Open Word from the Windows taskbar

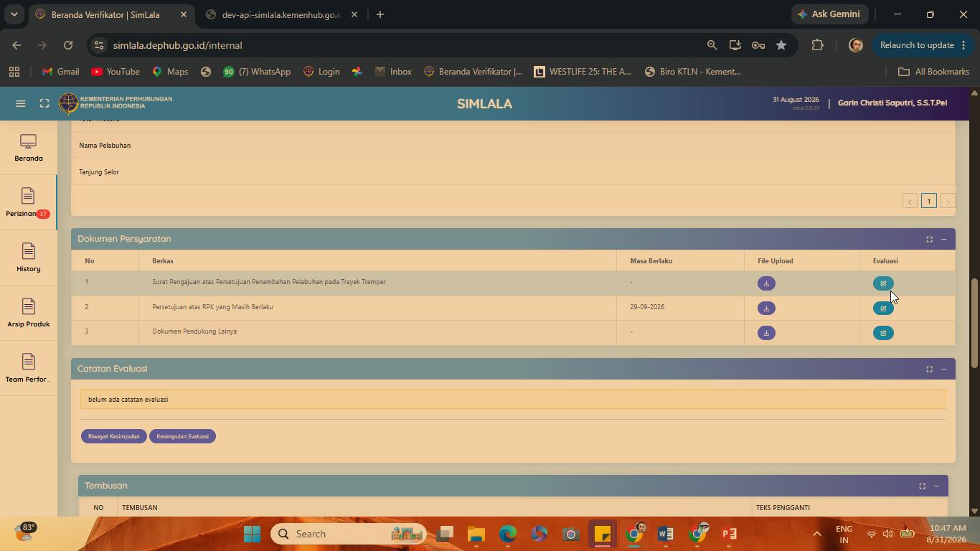[665, 534]
